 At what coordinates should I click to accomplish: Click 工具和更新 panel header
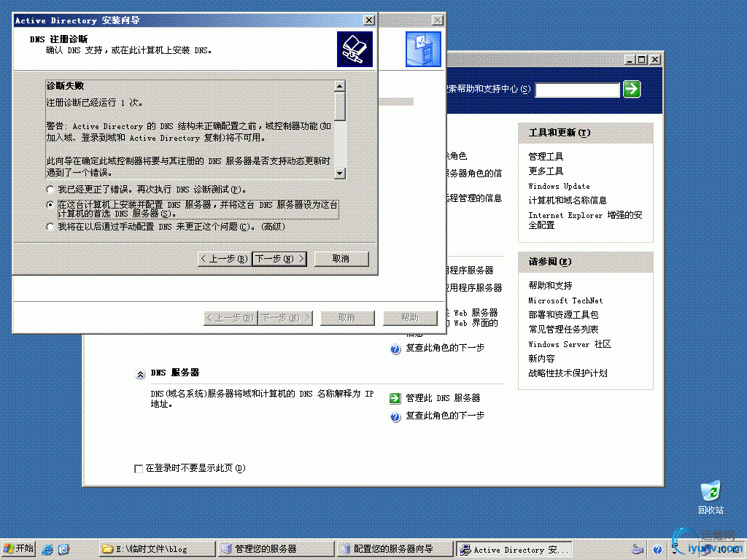(586, 133)
